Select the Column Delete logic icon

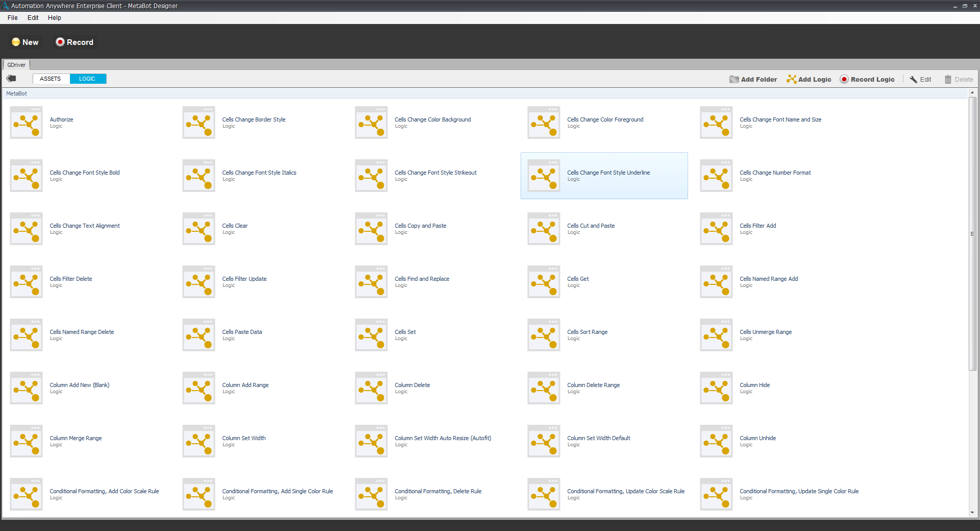point(371,388)
